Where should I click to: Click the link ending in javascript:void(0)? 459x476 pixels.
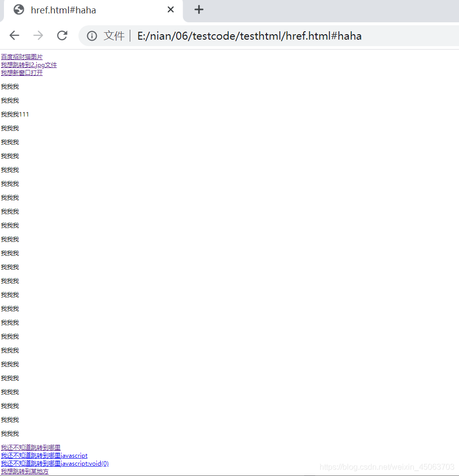pos(55,463)
